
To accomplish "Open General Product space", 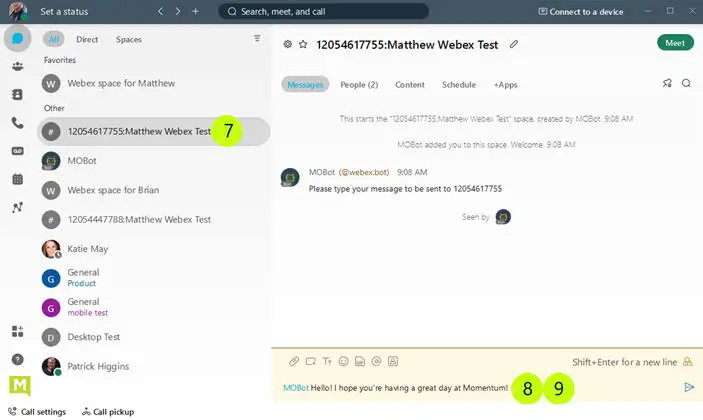I will [154, 278].
